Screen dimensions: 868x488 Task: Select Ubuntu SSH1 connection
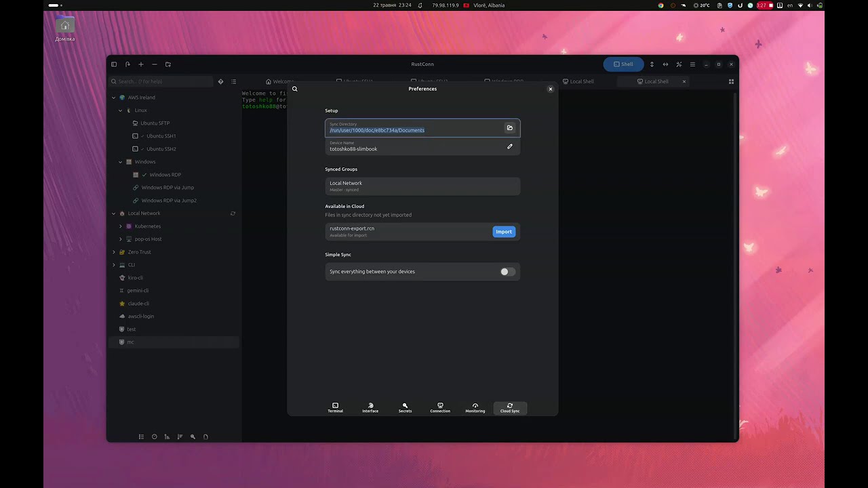tap(161, 136)
